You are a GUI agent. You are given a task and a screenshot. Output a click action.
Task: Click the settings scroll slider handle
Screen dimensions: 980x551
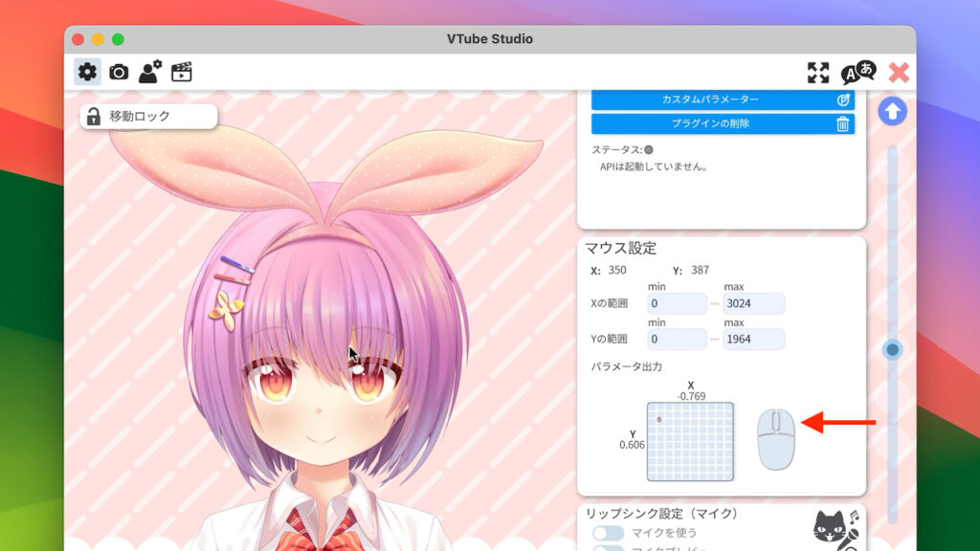(893, 350)
